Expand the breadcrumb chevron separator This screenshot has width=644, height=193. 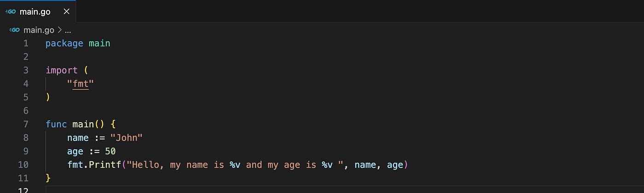click(x=59, y=30)
